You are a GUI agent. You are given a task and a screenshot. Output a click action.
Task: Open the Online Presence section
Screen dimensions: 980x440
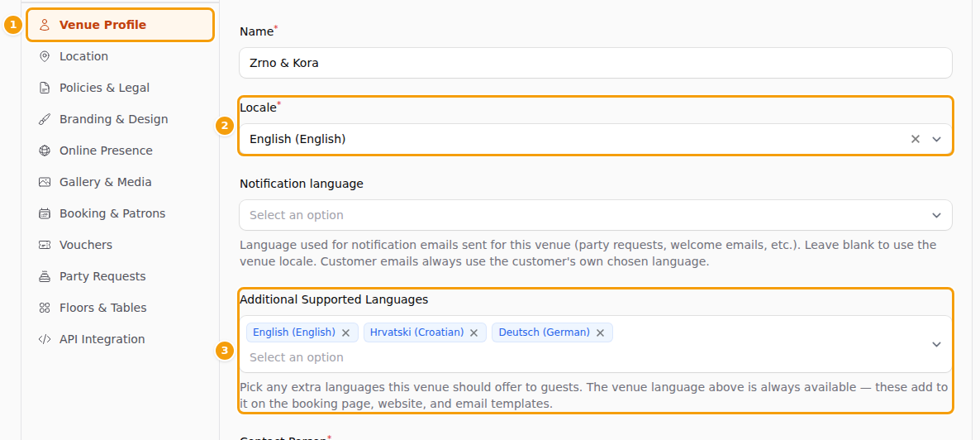pyautogui.click(x=121, y=151)
